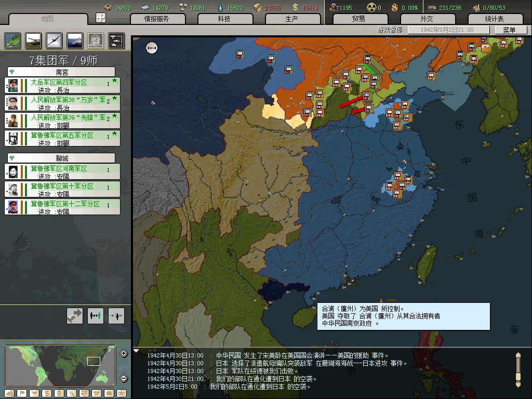Open the 贸易 trade tab
Viewport: 532px width, 399px height.
point(360,19)
